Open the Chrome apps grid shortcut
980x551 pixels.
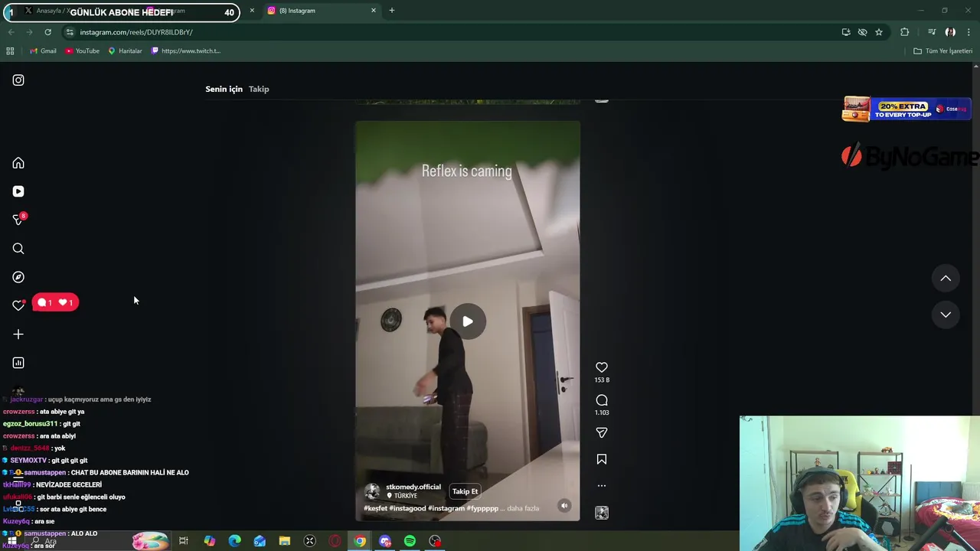pos(10,51)
